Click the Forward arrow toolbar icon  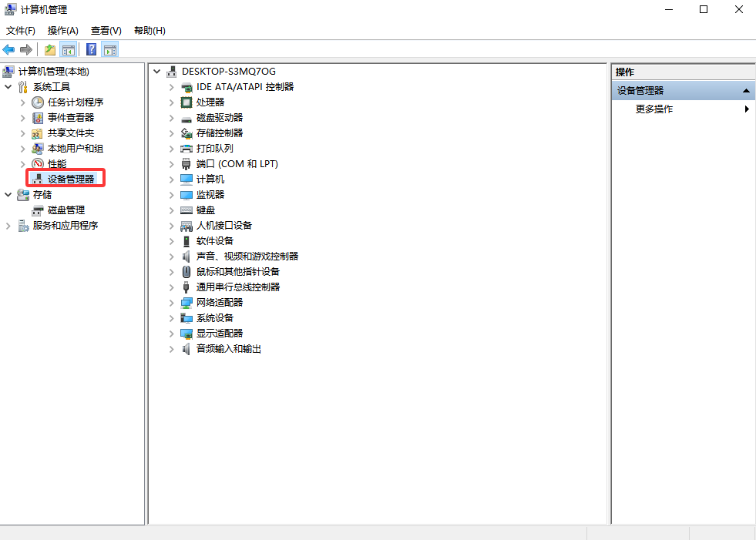click(x=26, y=49)
